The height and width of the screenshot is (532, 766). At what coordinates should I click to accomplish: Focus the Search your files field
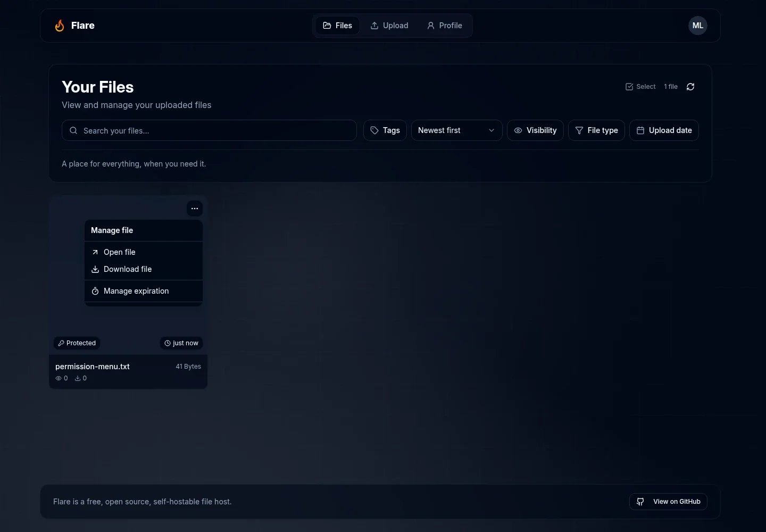pos(209,130)
